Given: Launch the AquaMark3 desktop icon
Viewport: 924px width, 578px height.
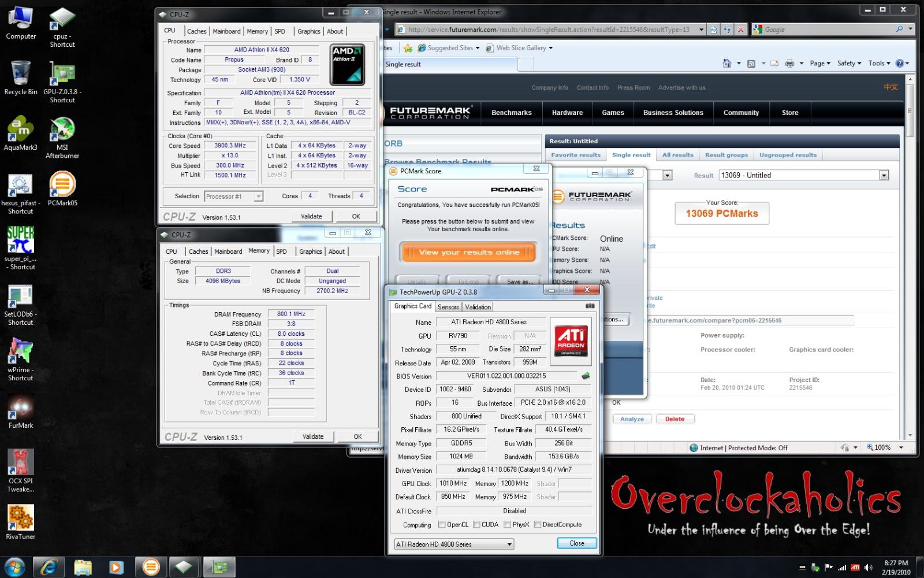Looking at the screenshot, I should coord(21,134).
